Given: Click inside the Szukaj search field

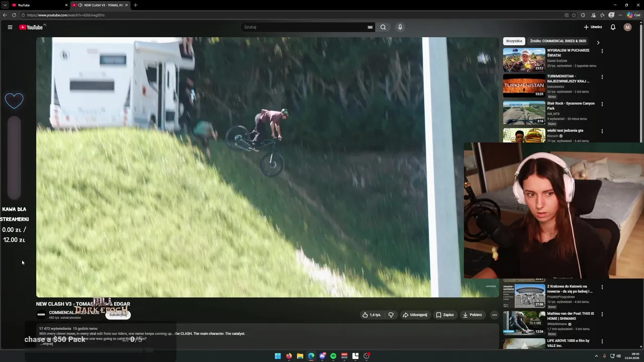Looking at the screenshot, I should 304,27.
